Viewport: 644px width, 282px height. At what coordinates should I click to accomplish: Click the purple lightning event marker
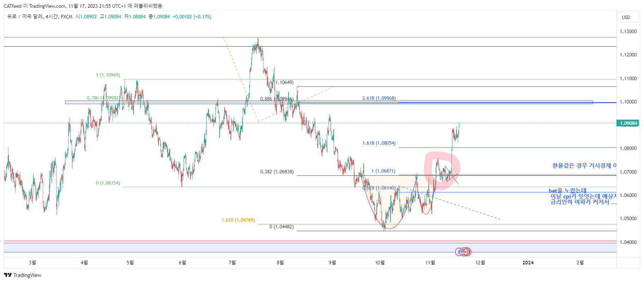click(x=459, y=252)
